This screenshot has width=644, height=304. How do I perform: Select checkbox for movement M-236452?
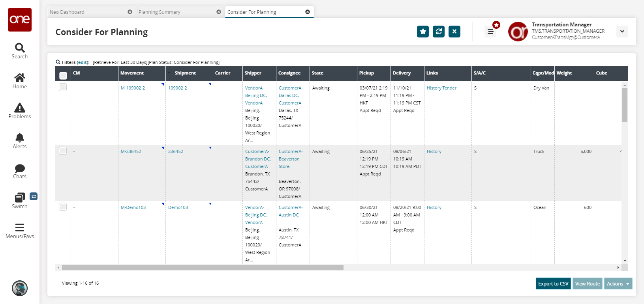(63, 151)
